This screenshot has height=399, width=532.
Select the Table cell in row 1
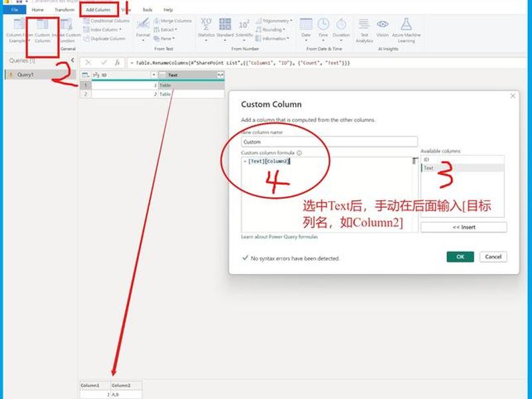click(x=192, y=85)
